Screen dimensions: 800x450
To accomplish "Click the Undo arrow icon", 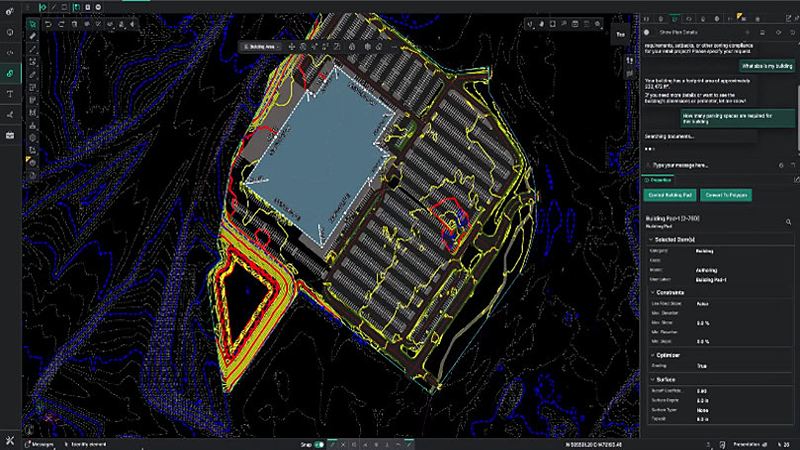I will point(47,23).
